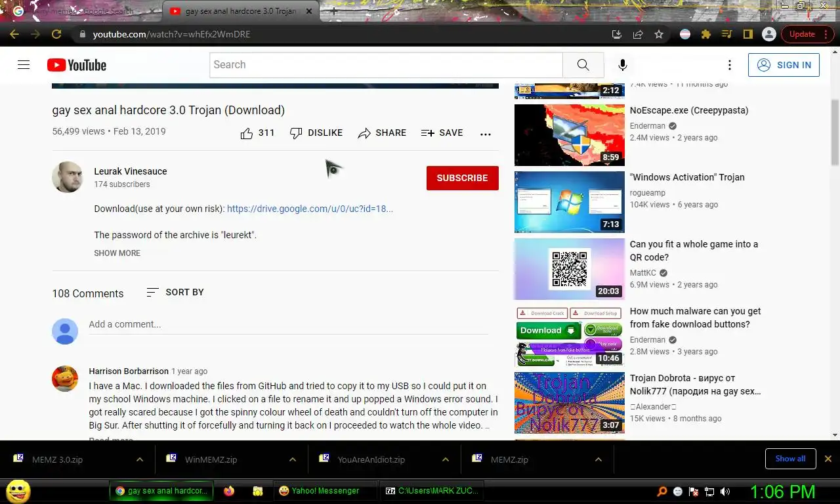
Task: Open Chrome profile avatar
Action: 769,34
